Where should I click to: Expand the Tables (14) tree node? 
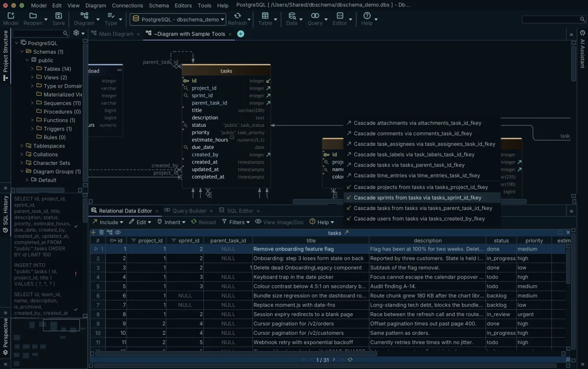click(x=32, y=69)
